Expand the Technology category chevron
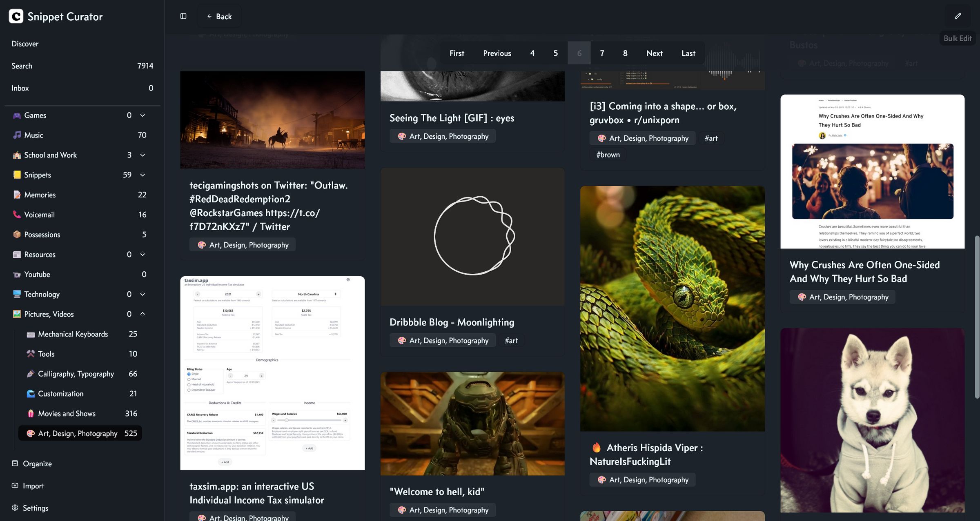 (x=143, y=294)
